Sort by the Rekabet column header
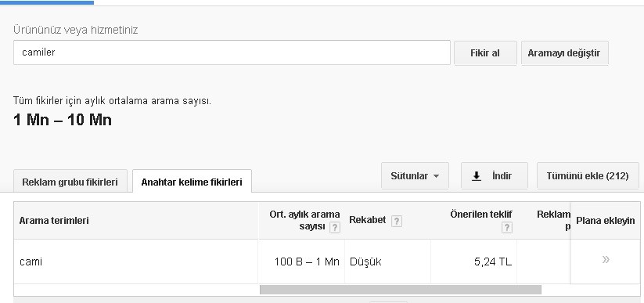Screen dimensions: 644x303 368,220
